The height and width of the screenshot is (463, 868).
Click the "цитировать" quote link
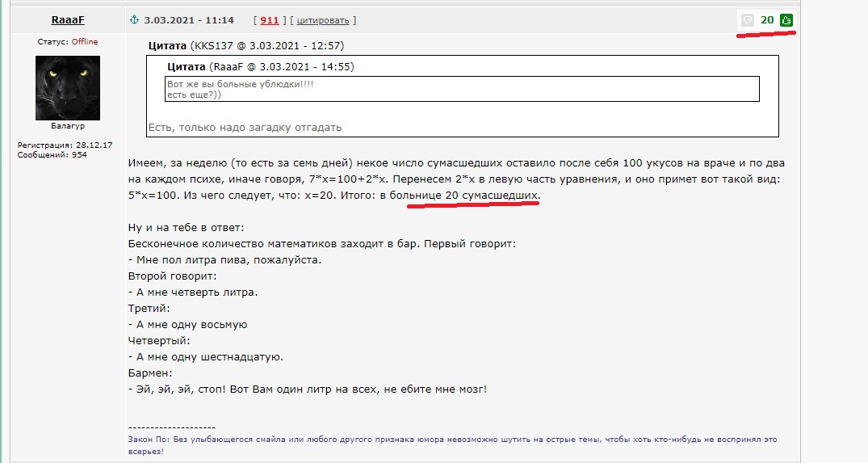(x=323, y=20)
